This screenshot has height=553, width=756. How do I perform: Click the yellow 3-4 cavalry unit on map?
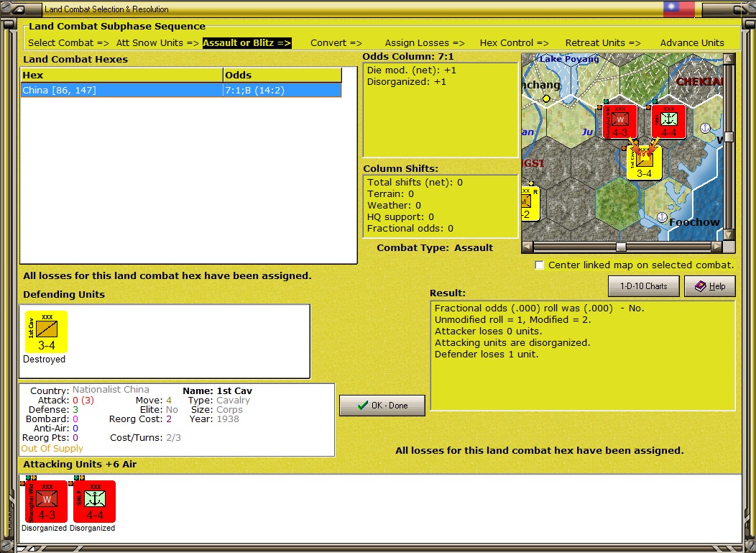(x=644, y=163)
